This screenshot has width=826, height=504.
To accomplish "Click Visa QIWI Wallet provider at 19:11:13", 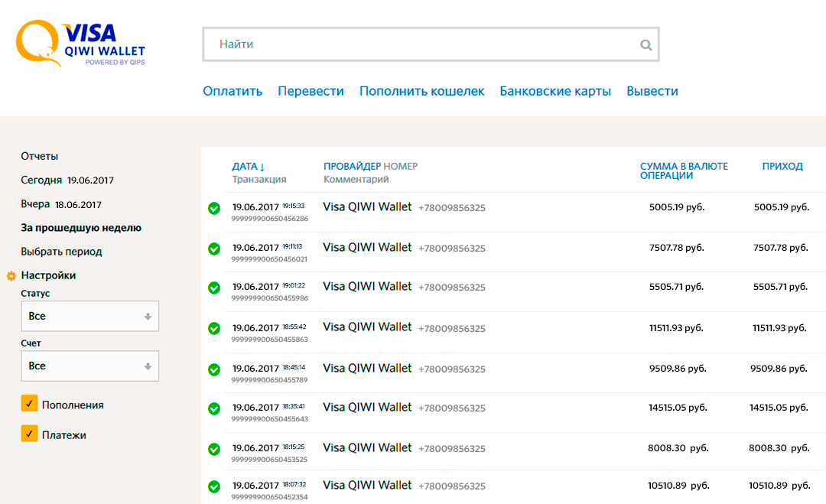I will pos(367,248).
